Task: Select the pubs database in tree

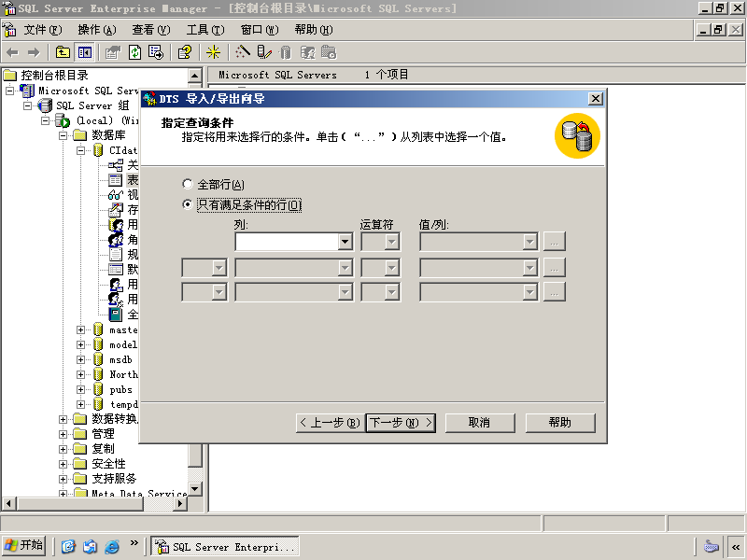Action: point(120,389)
